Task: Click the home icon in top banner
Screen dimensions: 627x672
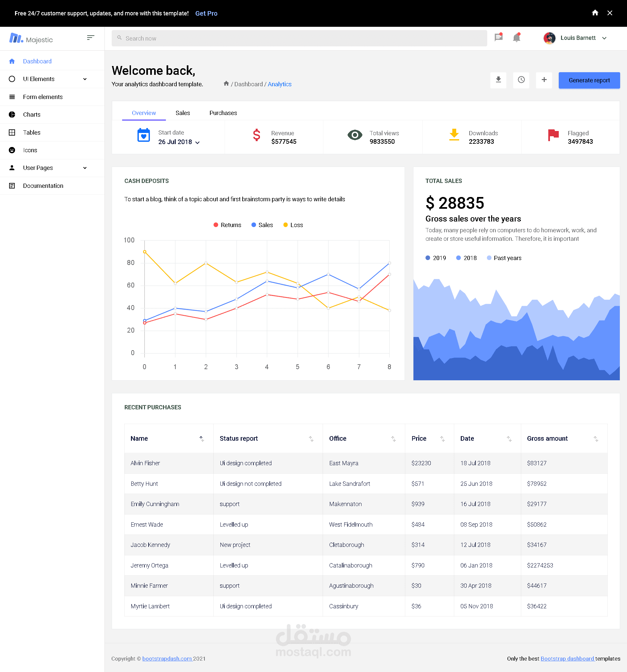Action: coord(595,13)
